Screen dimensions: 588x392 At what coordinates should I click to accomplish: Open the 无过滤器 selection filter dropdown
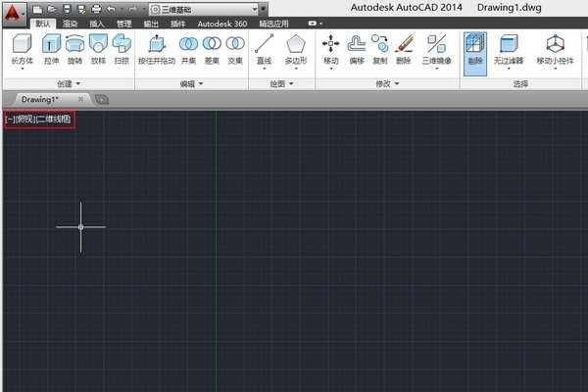click(508, 52)
